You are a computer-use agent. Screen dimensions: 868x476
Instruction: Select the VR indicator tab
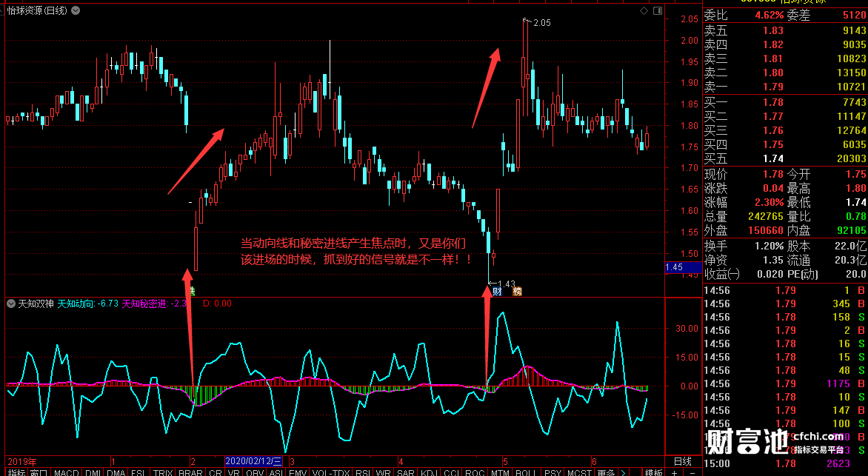(233, 473)
